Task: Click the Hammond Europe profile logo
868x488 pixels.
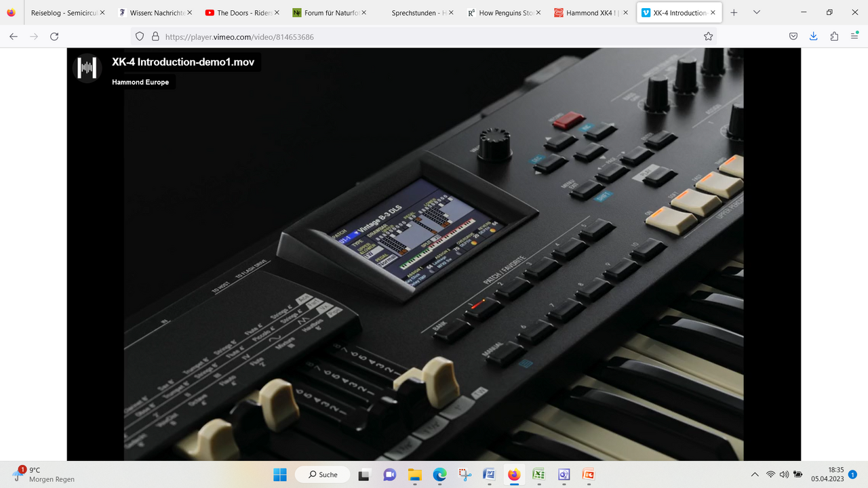Action: tap(87, 67)
